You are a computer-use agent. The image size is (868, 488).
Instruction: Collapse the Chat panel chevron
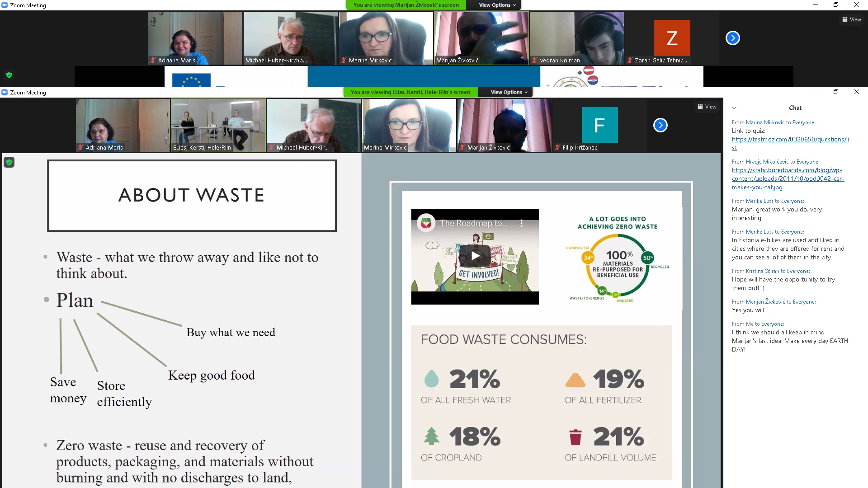click(734, 108)
